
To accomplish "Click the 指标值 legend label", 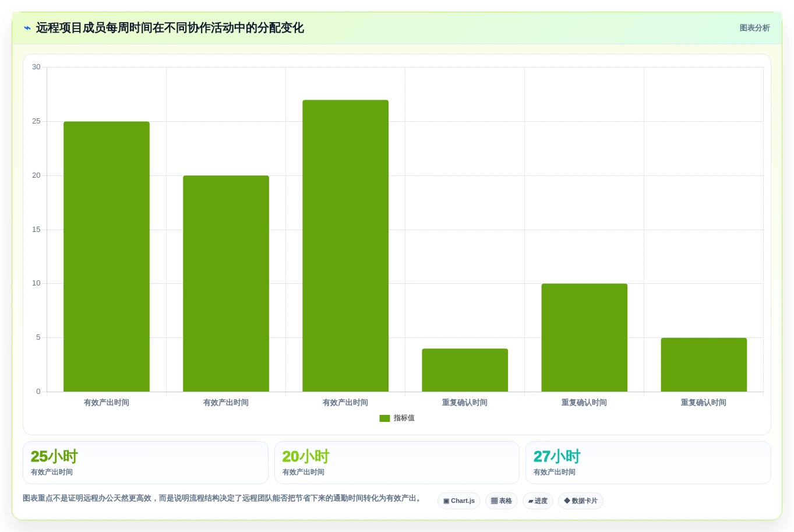I will (x=404, y=418).
